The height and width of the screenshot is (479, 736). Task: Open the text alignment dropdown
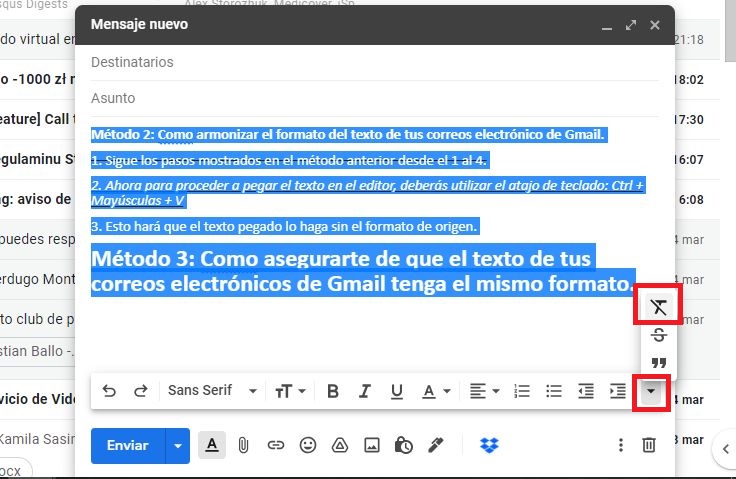(x=485, y=391)
